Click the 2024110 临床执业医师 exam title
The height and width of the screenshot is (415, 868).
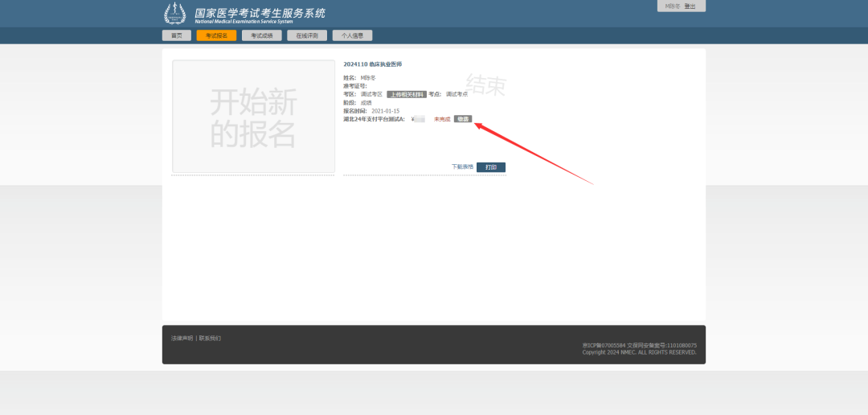pos(372,64)
